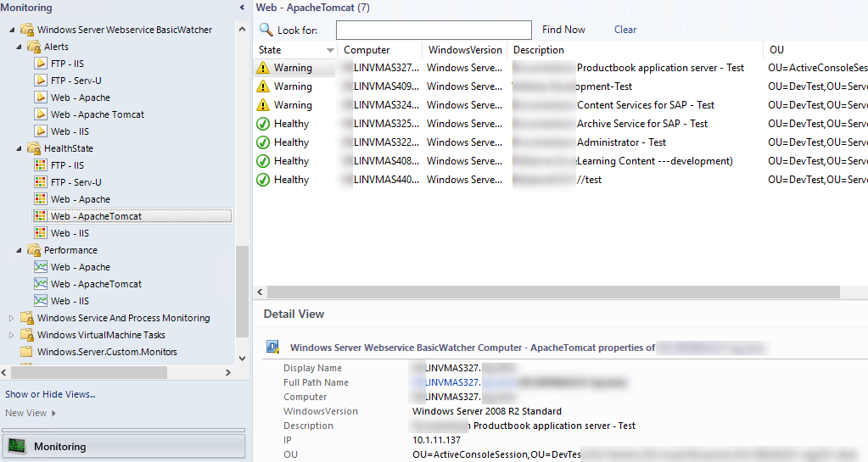Expand Windows VirtualMachine Tasks folder
Screen dimensions: 868x462
[12, 335]
